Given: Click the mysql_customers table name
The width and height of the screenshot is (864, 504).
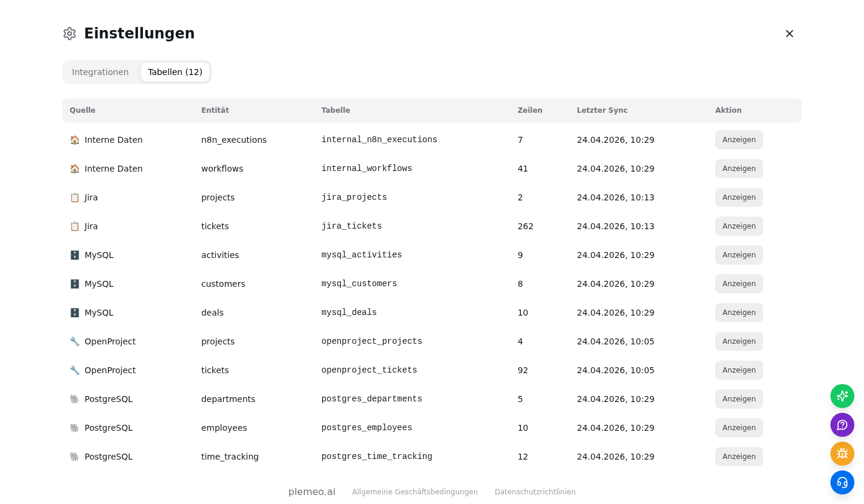Looking at the screenshot, I should tap(359, 284).
